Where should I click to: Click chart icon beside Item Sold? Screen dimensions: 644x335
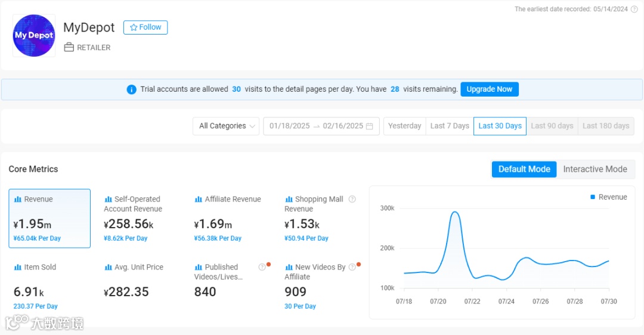tap(18, 267)
